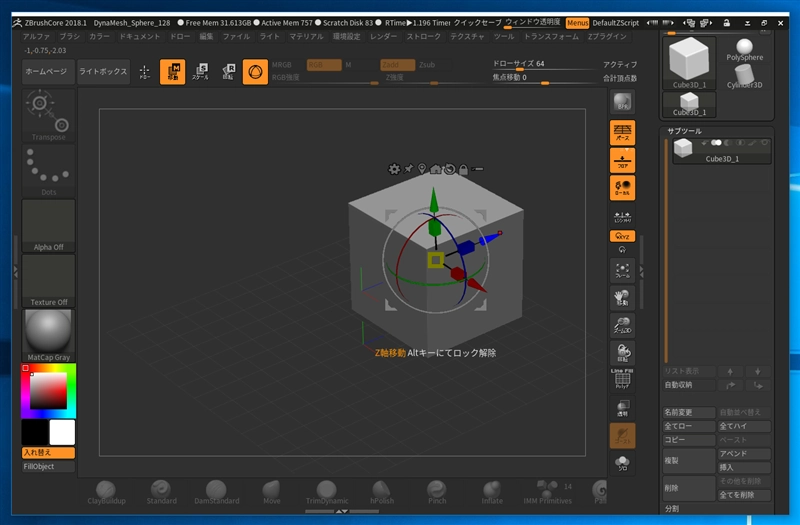Image resolution: width=800 pixels, height=525 pixels.
Task: Select the Scale (スケール) transform mode icon
Action: point(201,71)
